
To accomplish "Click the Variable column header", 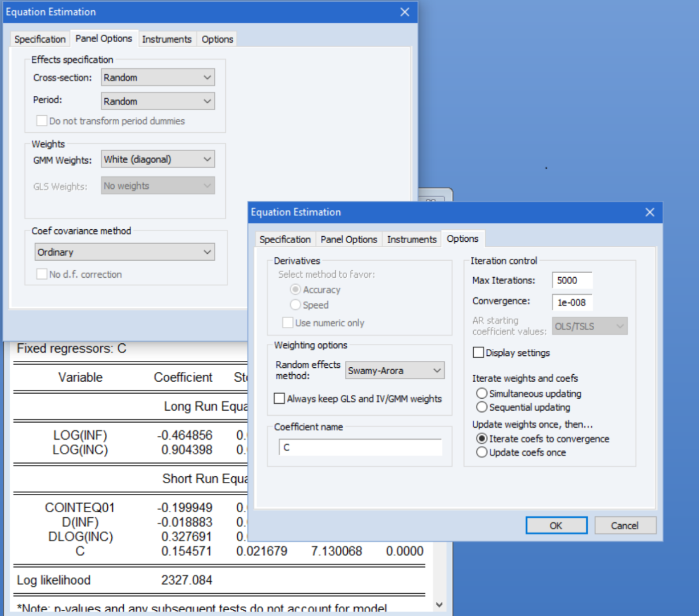I will (x=80, y=377).
